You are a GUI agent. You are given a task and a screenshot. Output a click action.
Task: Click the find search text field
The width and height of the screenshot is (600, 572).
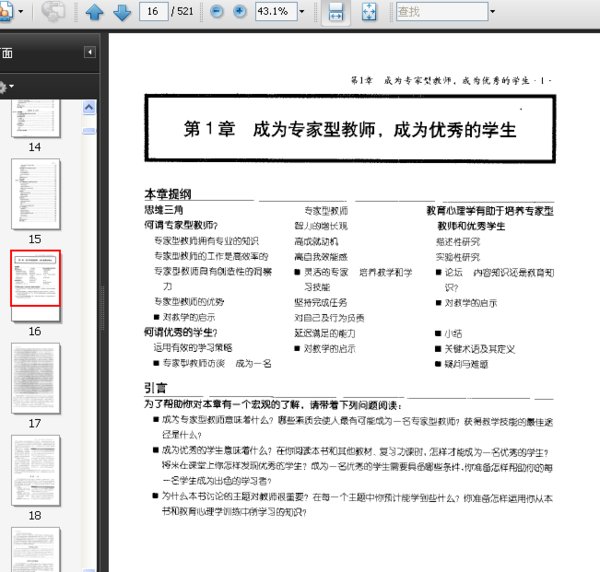[x=439, y=12]
